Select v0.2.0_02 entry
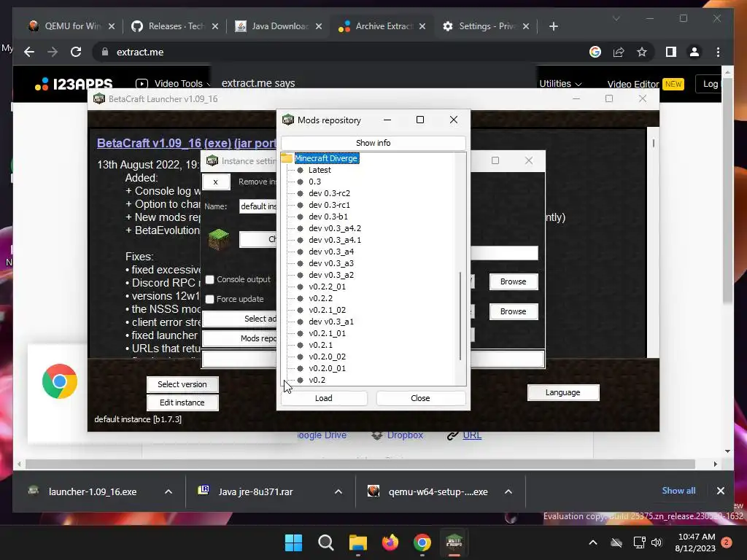This screenshot has width=747, height=560. [x=328, y=357]
